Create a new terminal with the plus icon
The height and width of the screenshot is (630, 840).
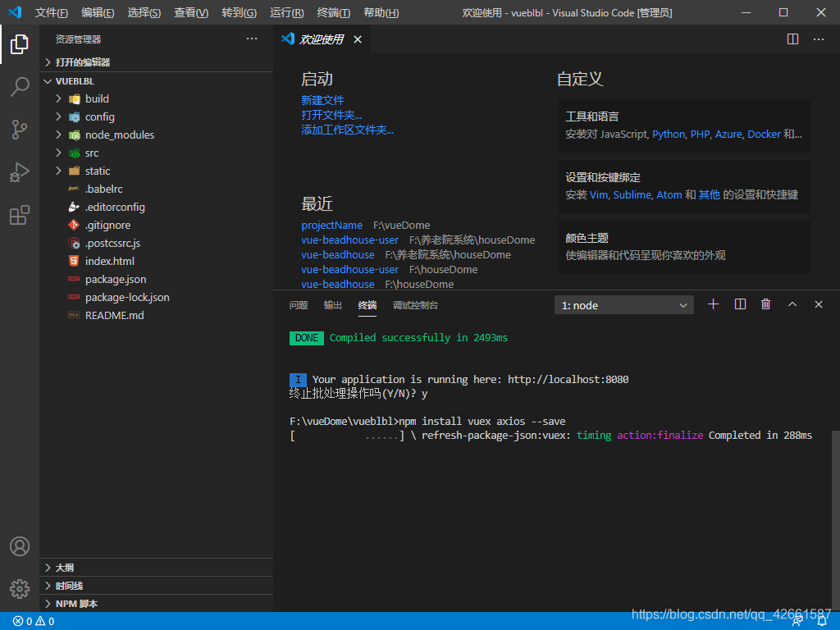click(x=713, y=304)
